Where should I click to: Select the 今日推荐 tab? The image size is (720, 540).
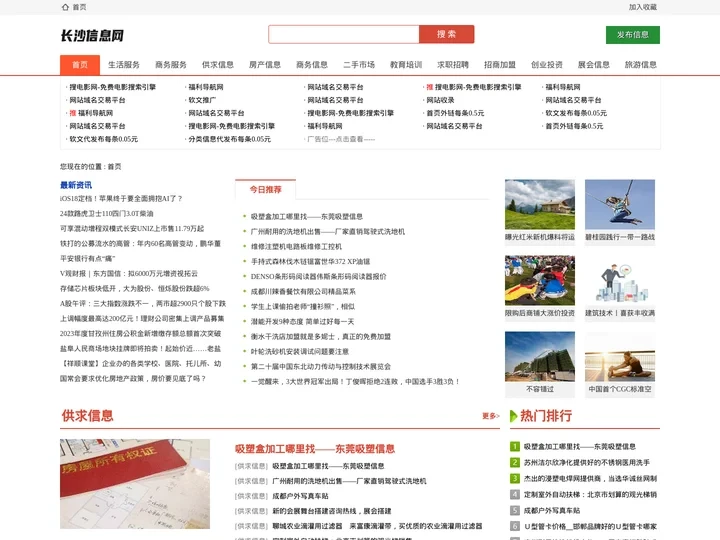(265, 190)
